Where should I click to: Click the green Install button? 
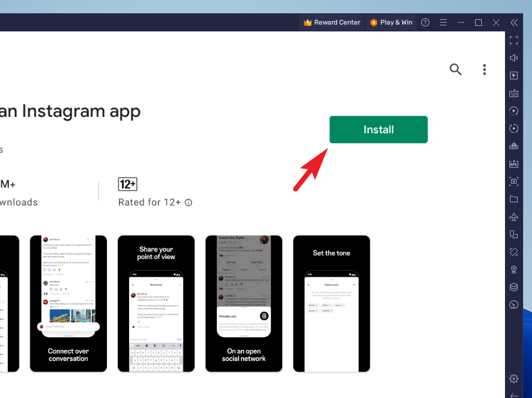[x=378, y=130]
